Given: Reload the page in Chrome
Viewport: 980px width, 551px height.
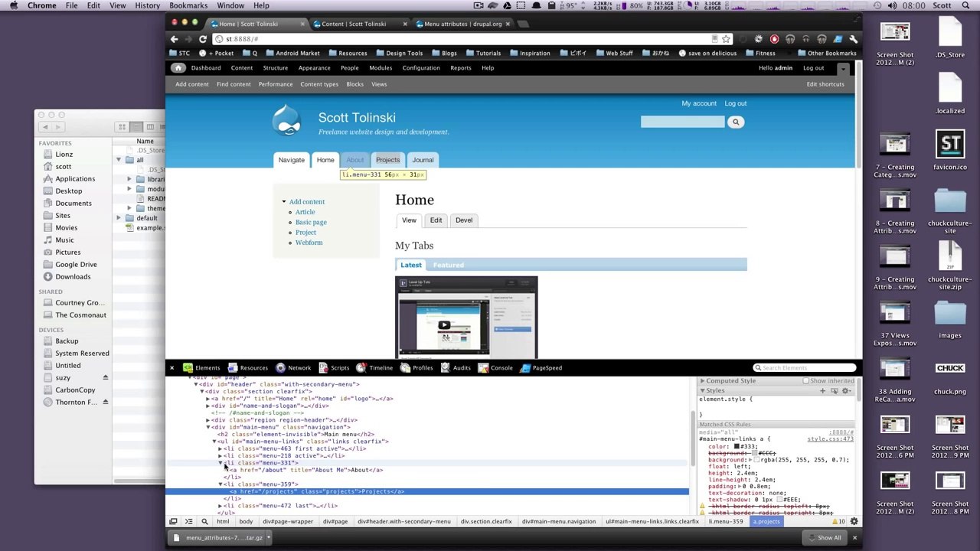Looking at the screenshot, I should pos(203,39).
